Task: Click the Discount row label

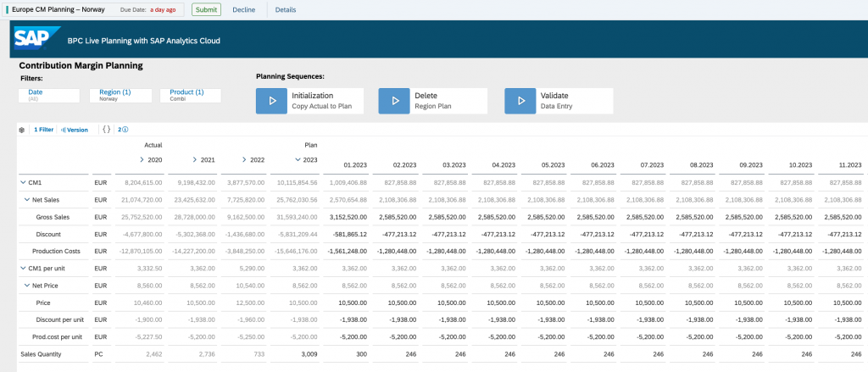Action: 48,234
